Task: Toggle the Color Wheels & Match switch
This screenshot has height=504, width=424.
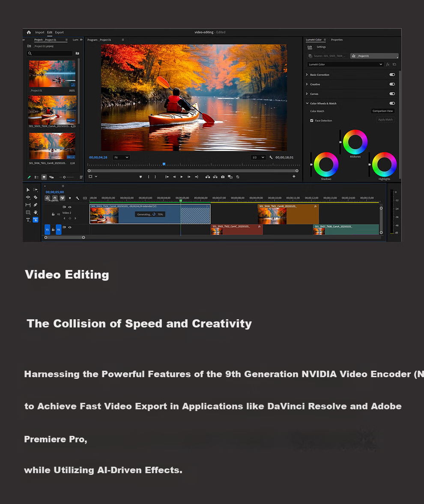Action: [x=392, y=104]
